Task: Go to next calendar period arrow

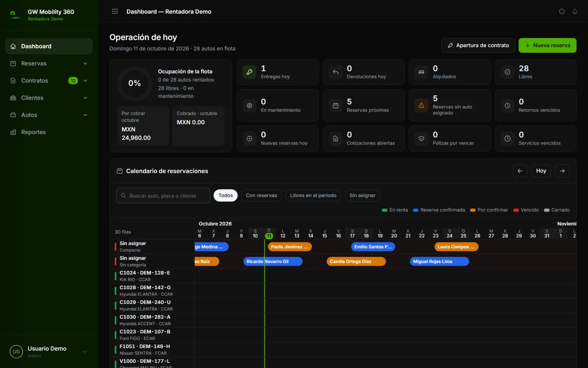Action: 562,171
